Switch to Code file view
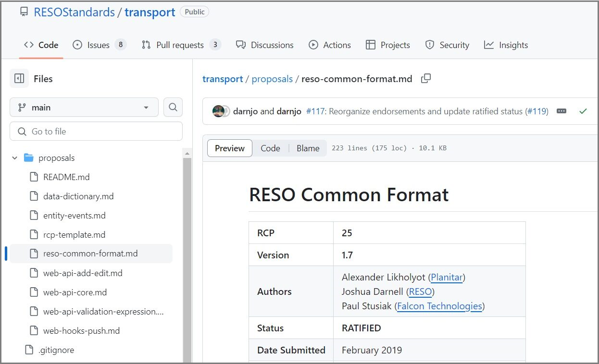Image resolution: width=599 pixels, height=364 pixels. pyautogui.click(x=270, y=148)
